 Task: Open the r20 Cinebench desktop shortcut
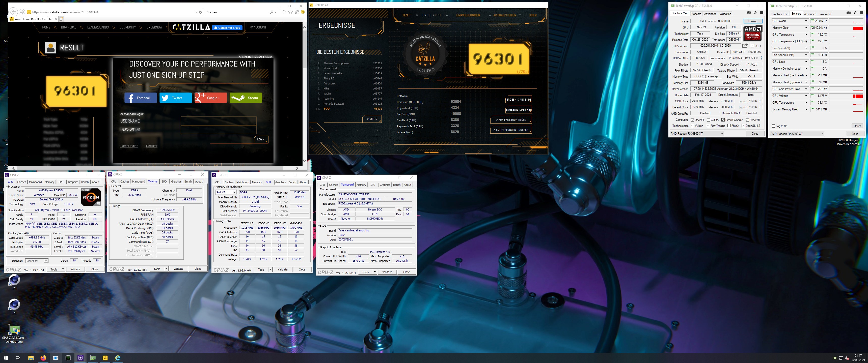click(x=14, y=282)
